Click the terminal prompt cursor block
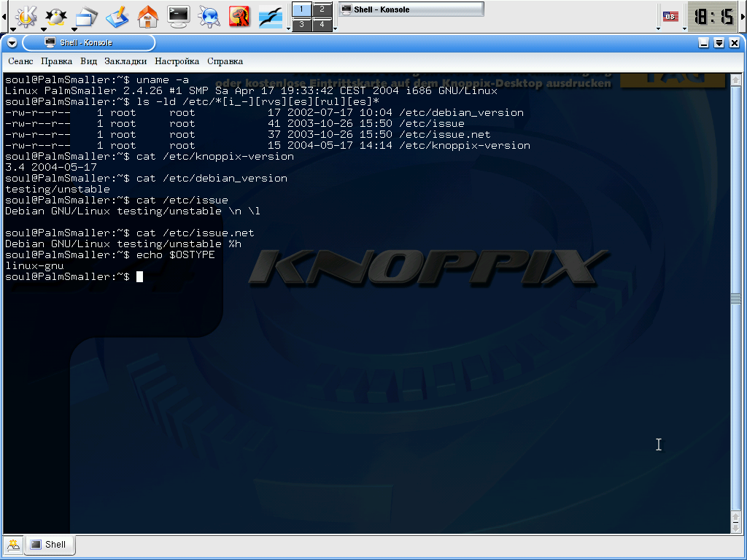 pyautogui.click(x=139, y=276)
